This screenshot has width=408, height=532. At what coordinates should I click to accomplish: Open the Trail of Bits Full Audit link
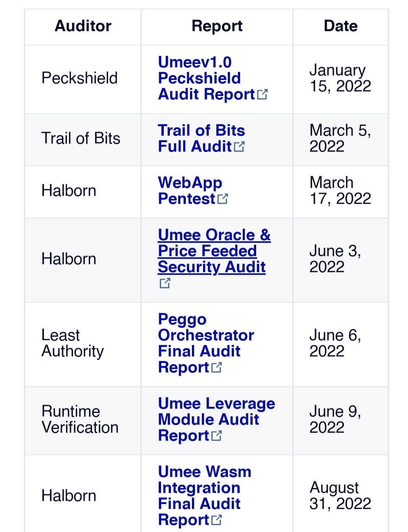(201, 138)
